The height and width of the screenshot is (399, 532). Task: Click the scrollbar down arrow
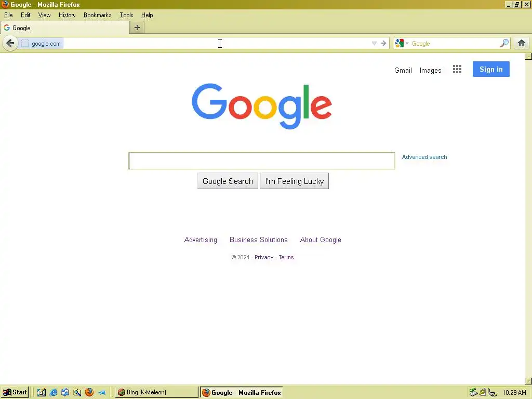[528, 381]
